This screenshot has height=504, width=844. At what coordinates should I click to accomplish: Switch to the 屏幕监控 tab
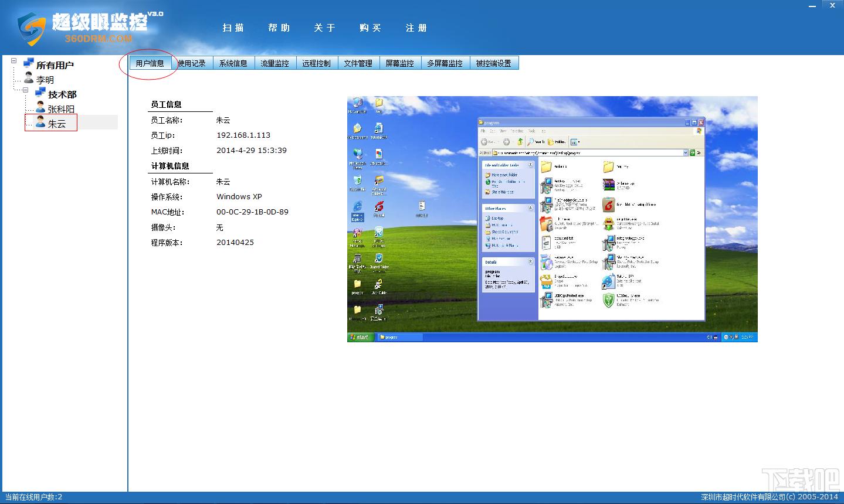click(400, 63)
